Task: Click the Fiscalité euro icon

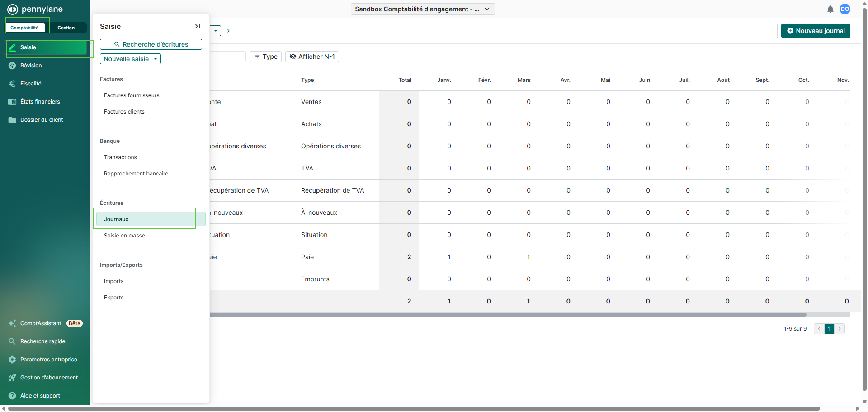Action: (13, 84)
